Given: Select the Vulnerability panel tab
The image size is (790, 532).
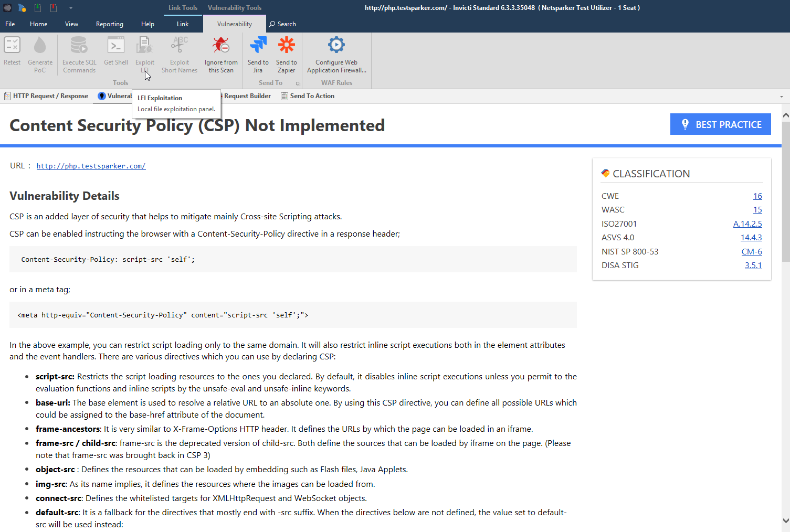Looking at the screenshot, I should (114, 96).
